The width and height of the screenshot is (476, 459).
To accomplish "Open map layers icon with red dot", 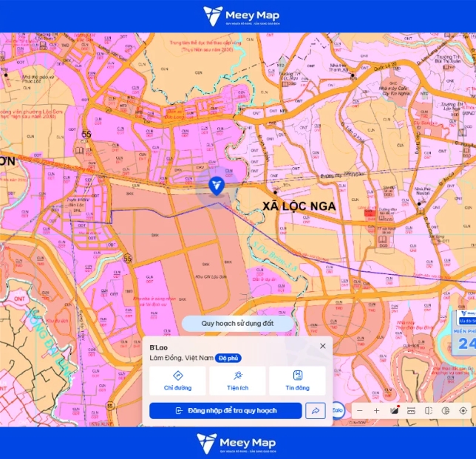I will [x=394, y=410].
